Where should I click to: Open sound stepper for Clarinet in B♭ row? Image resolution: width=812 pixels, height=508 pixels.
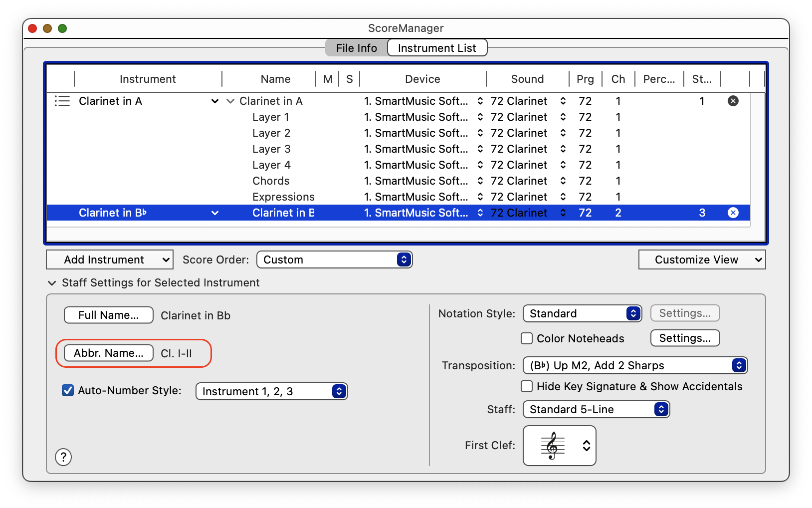(x=563, y=213)
